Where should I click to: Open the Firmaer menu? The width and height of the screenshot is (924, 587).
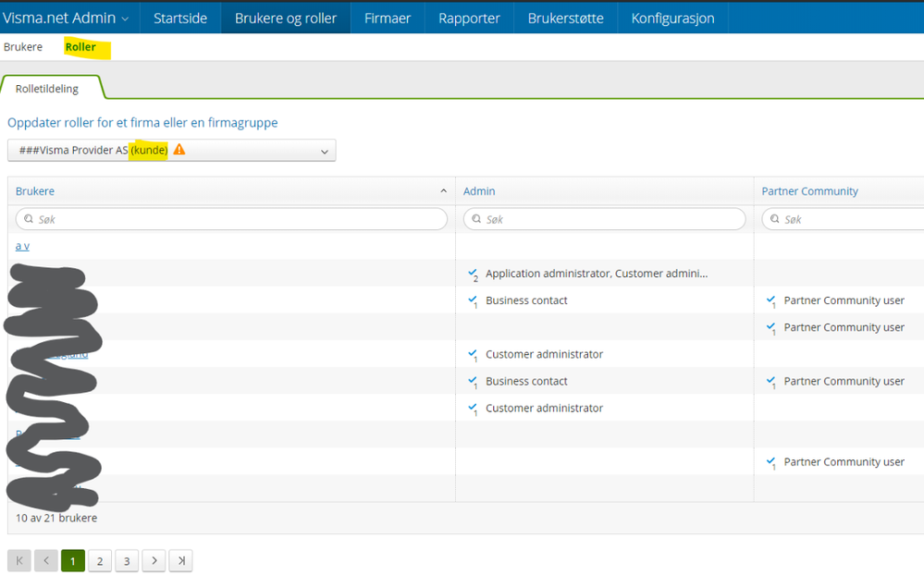tap(388, 18)
